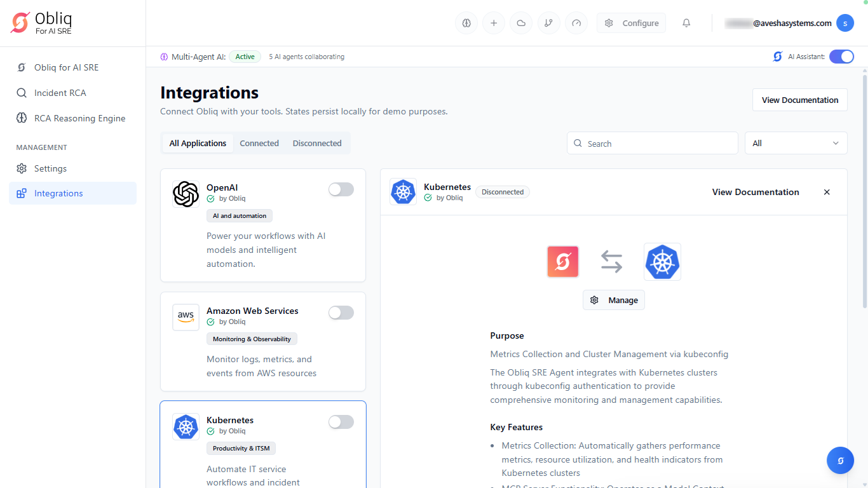Click the Manage button for Kubernetes

point(614,300)
